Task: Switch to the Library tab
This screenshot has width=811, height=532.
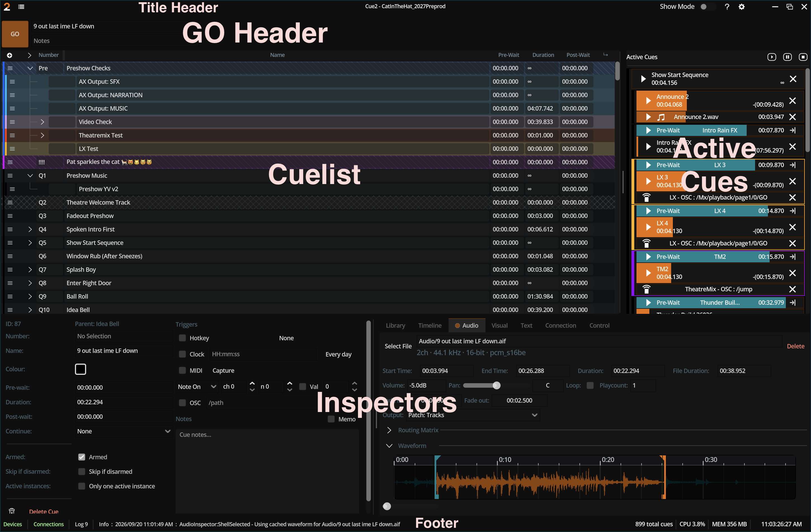Action: pos(395,326)
